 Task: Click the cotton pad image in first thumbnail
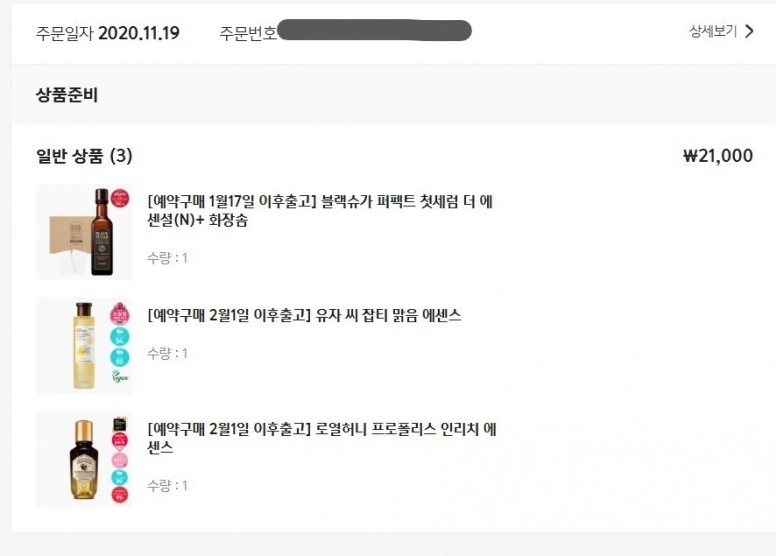(62, 240)
